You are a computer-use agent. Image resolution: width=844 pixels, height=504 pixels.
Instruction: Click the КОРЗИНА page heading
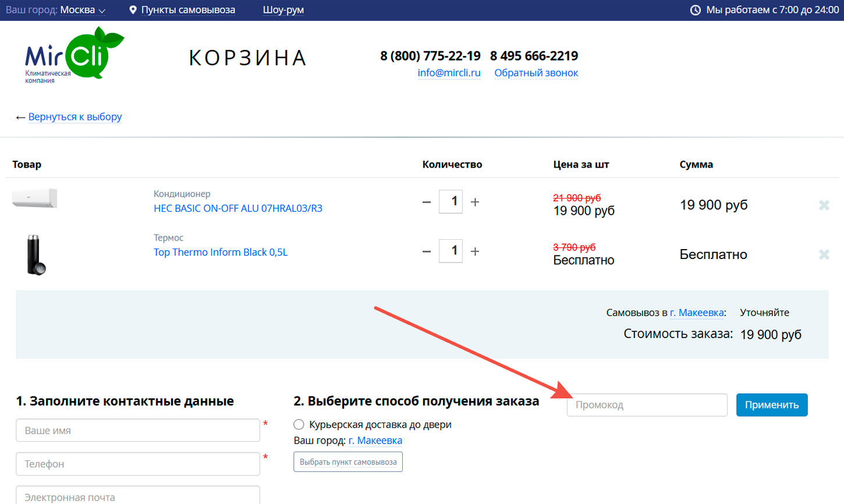click(248, 58)
